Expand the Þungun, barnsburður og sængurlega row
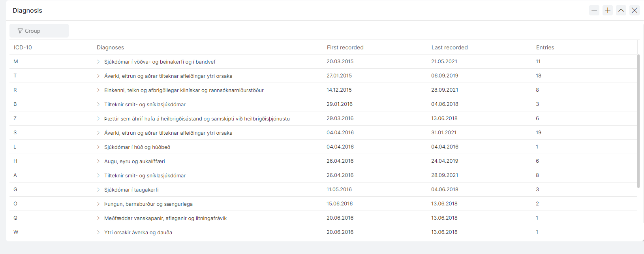 point(98,204)
